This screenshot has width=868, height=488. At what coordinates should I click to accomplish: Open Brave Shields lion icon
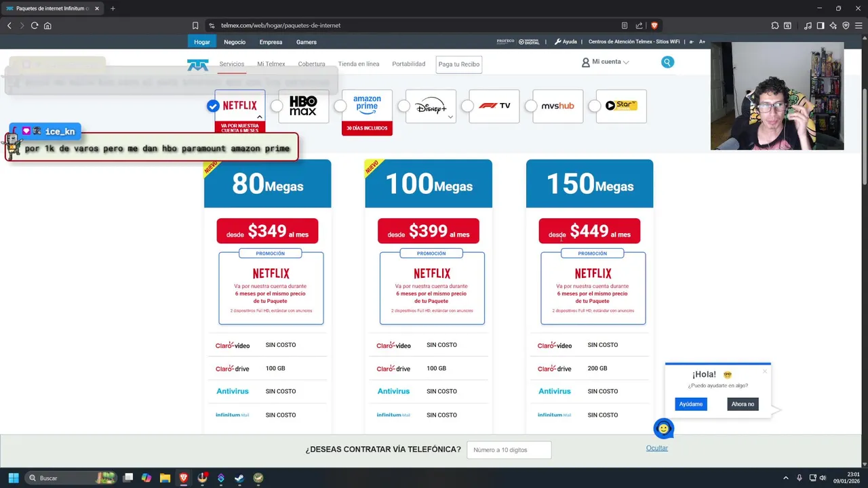[x=654, y=26]
